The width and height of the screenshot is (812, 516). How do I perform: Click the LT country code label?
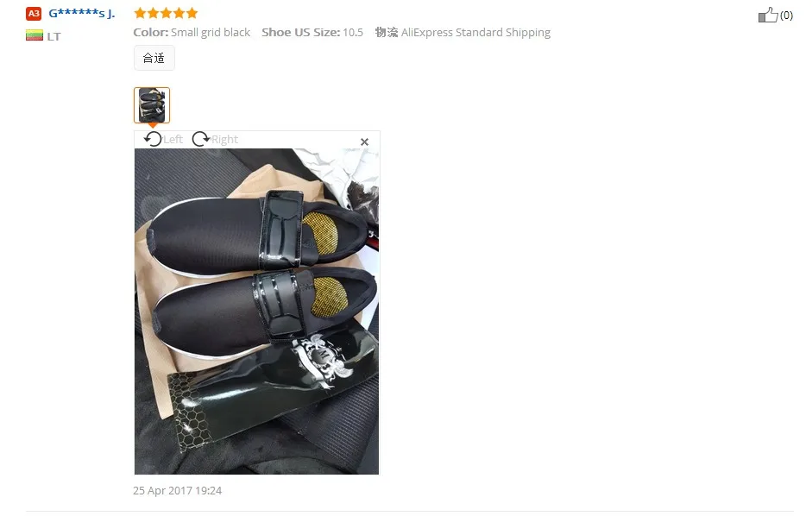click(x=54, y=36)
